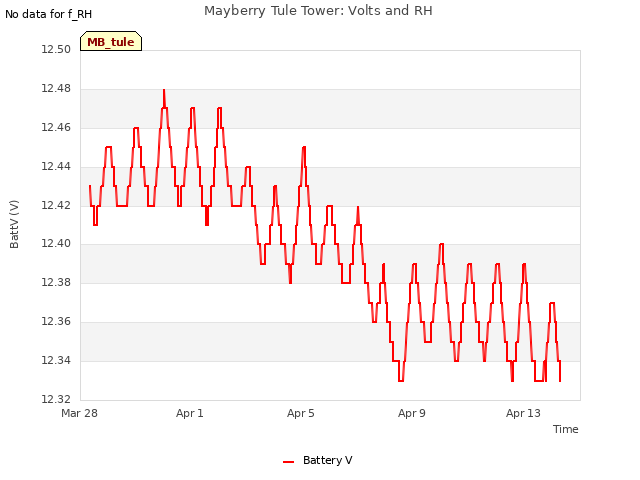
Task: Click the 12.36 y-axis value
Action: point(56,321)
